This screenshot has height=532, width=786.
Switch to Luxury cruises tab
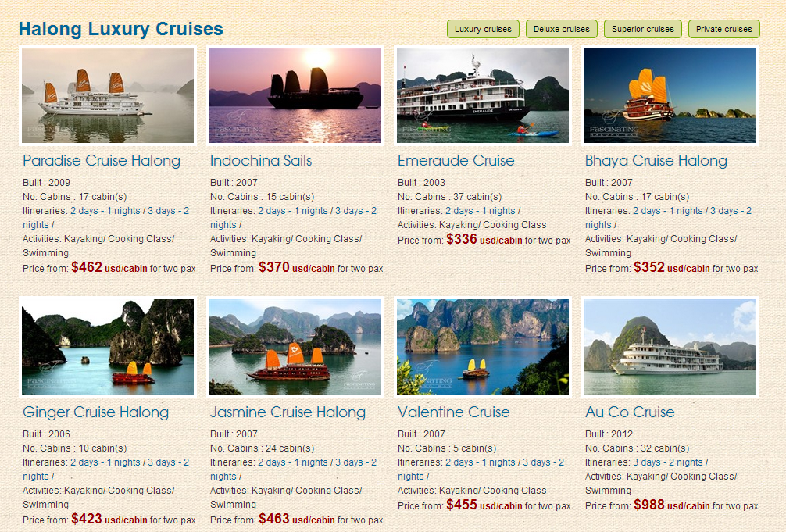click(483, 29)
